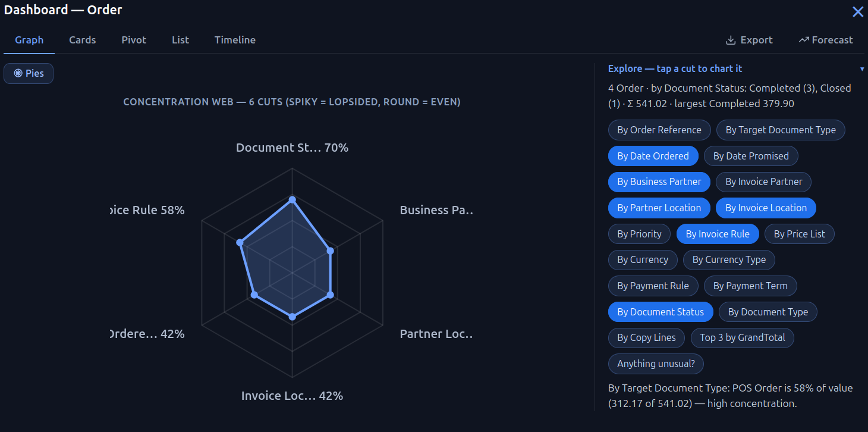
Task: Toggle the By Currency cut
Action: (x=643, y=259)
